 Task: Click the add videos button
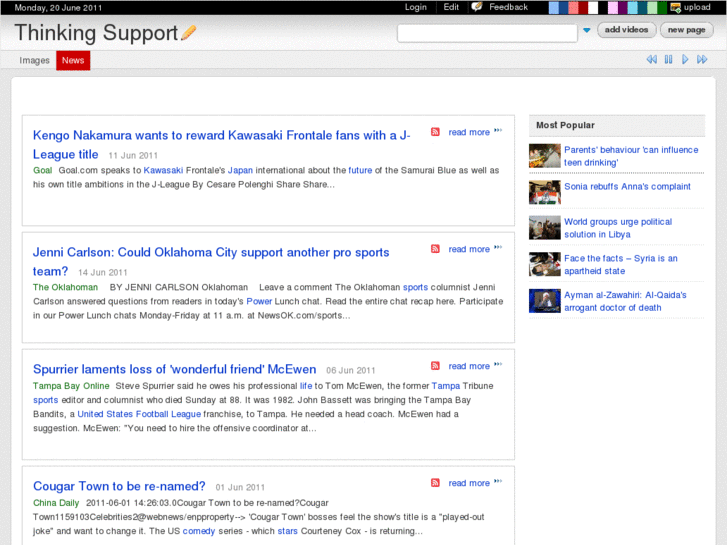coord(626,30)
